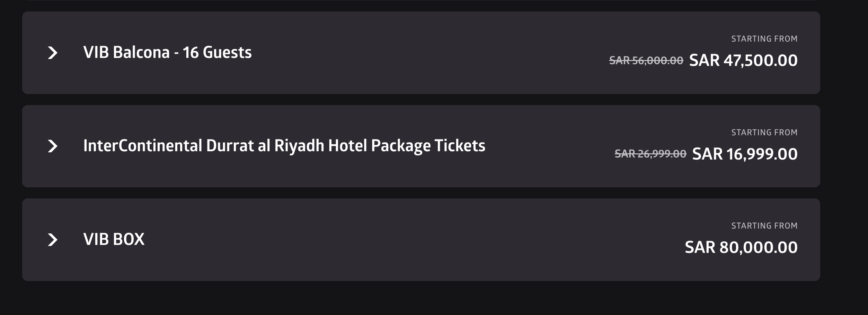Expand the InterContinental Hotel Package chevron
This screenshot has width=868, height=315.
[53, 146]
